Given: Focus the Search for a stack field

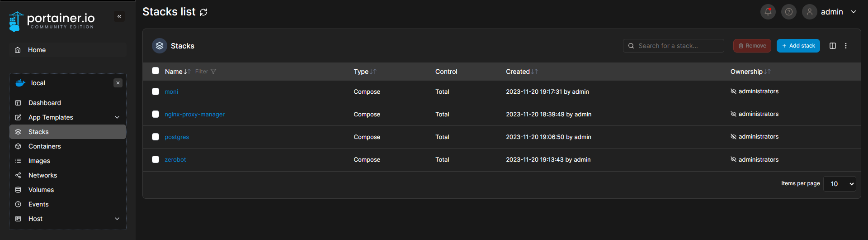Looking at the screenshot, I should 678,46.
